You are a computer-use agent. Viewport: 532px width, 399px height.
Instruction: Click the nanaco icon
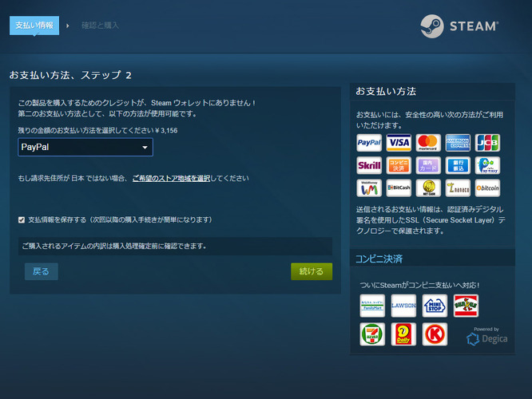click(458, 188)
